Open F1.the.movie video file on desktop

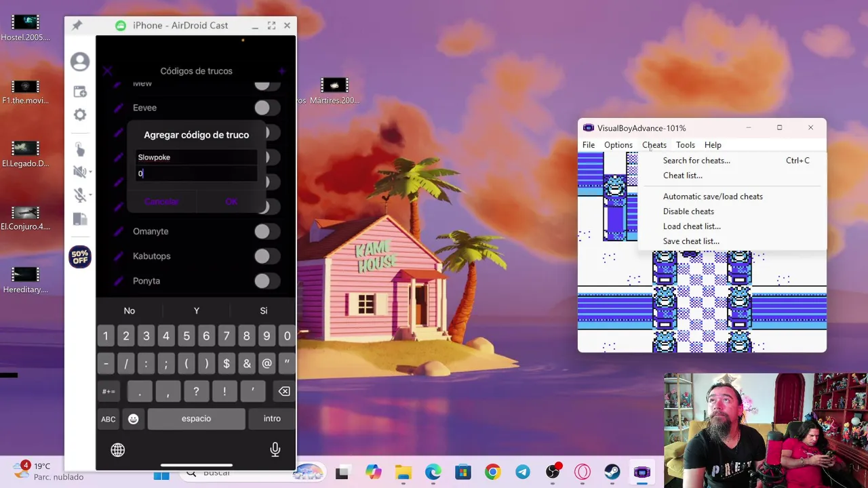[x=25, y=91]
